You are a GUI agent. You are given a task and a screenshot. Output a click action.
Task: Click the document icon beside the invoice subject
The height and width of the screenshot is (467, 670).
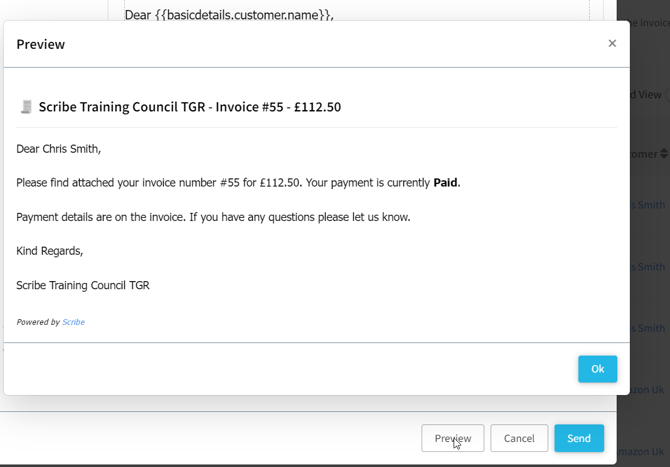coord(26,107)
